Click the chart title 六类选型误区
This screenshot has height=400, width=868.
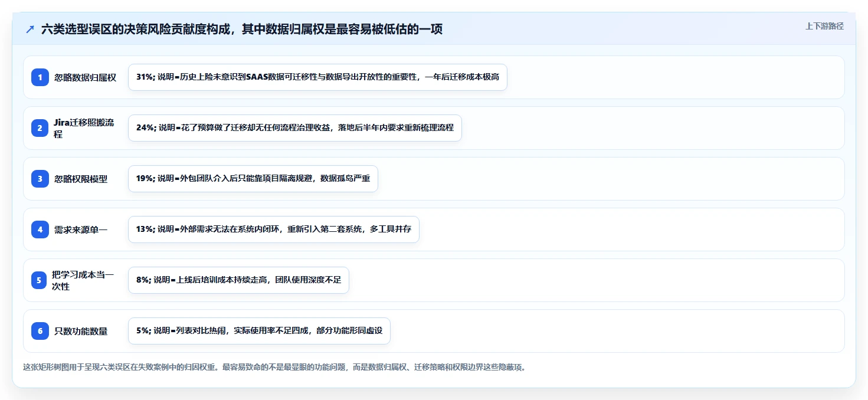[242, 29]
